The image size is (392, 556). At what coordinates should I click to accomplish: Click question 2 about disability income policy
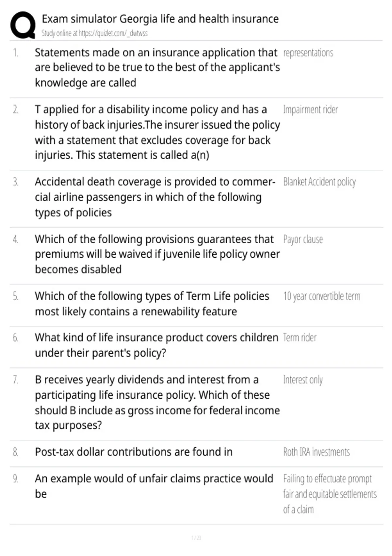click(x=157, y=132)
